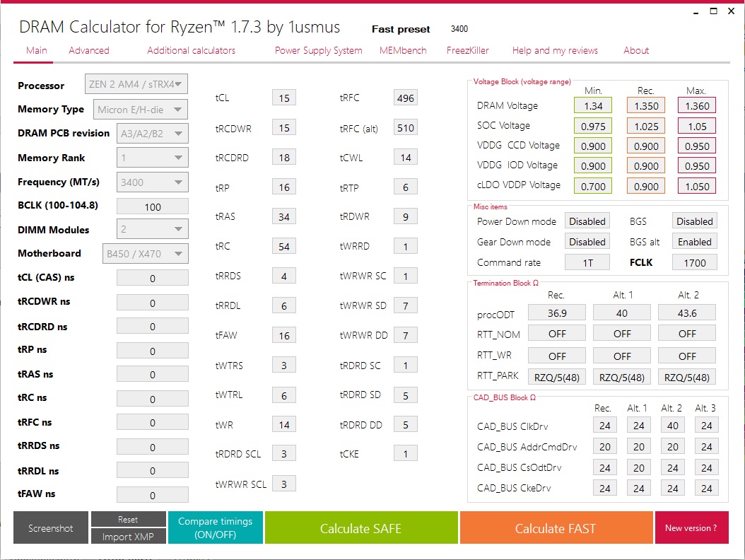Click CAD_BUS ClkDrv Alt. 2 value 40
This screenshot has height=560, width=745.
tap(673, 425)
